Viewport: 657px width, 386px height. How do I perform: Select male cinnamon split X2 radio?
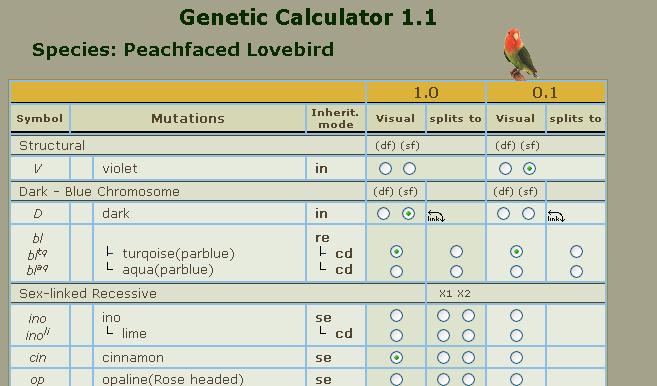click(x=468, y=358)
